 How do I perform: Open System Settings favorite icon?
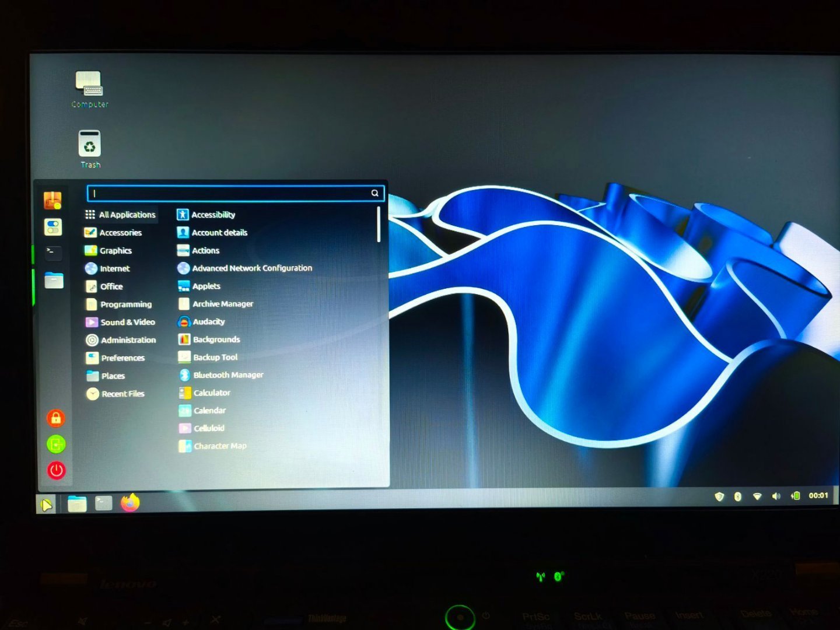click(53, 227)
